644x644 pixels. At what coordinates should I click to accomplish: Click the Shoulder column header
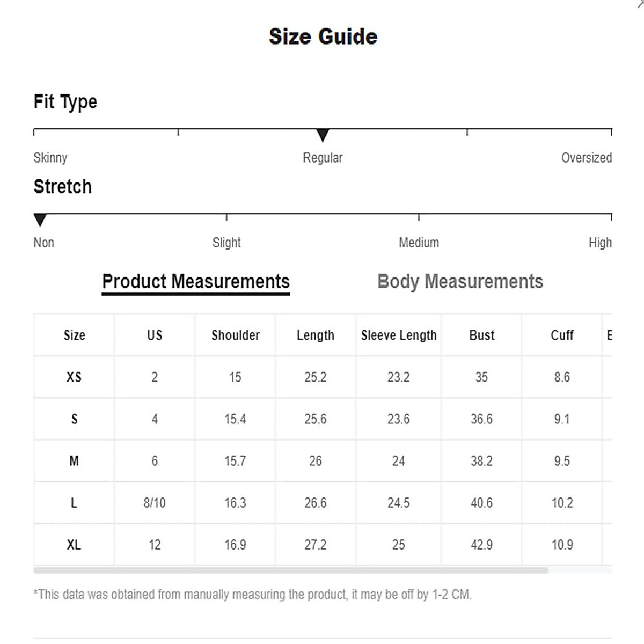[235, 335]
